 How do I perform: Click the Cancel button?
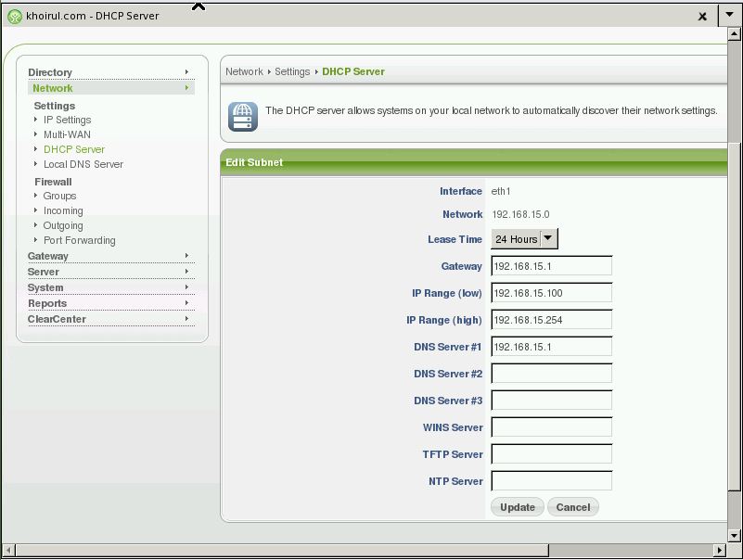573,507
